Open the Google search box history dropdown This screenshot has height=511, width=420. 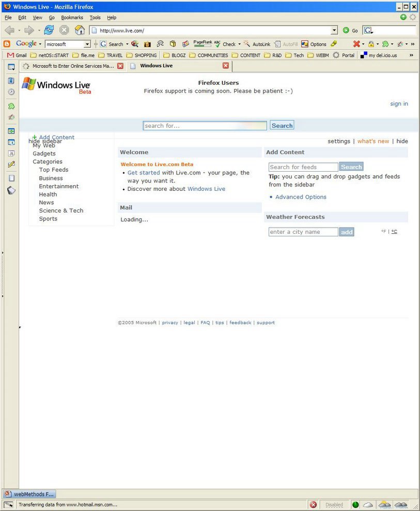(87, 44)
